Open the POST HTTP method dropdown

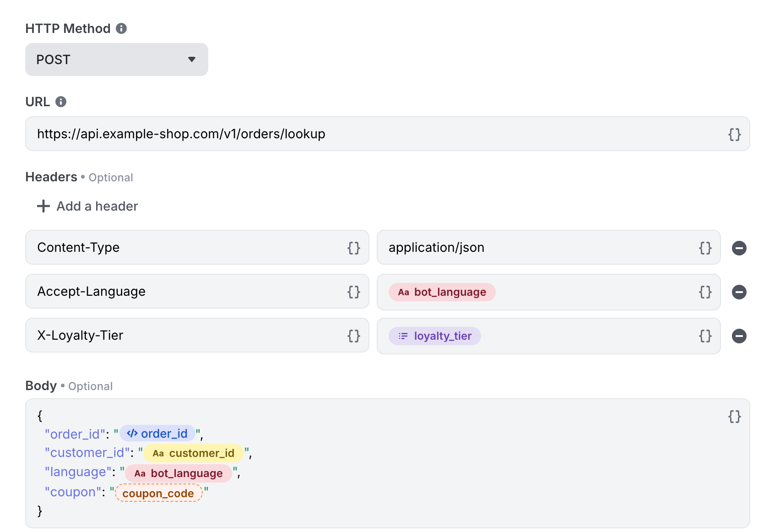pyautogui.click(x=117, y=60)
